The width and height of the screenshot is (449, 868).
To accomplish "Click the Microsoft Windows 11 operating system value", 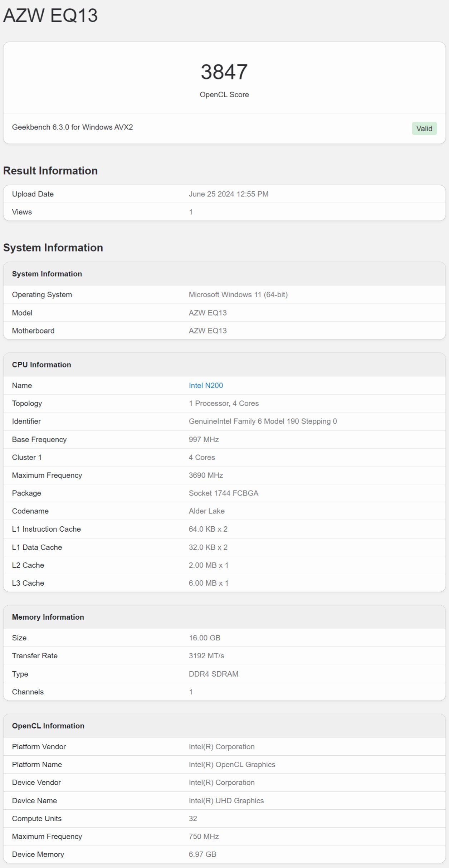I will click(x=238, y=294).
